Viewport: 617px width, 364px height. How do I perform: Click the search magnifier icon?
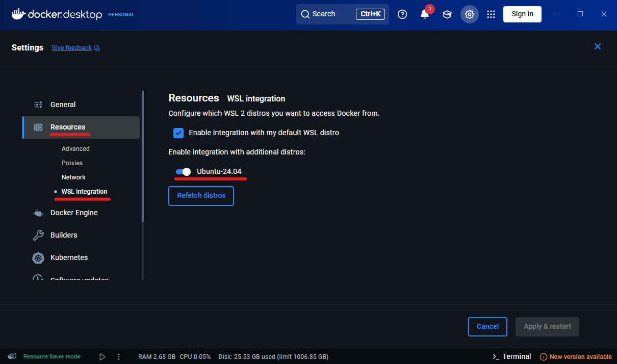click(x=305, y=14)
